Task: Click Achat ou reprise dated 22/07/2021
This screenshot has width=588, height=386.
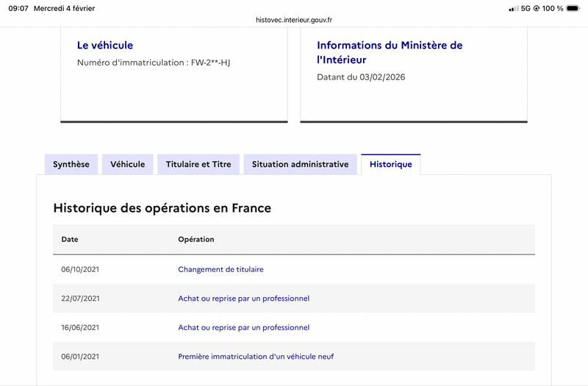Action: pyautogui.click(x=243, y=299)
